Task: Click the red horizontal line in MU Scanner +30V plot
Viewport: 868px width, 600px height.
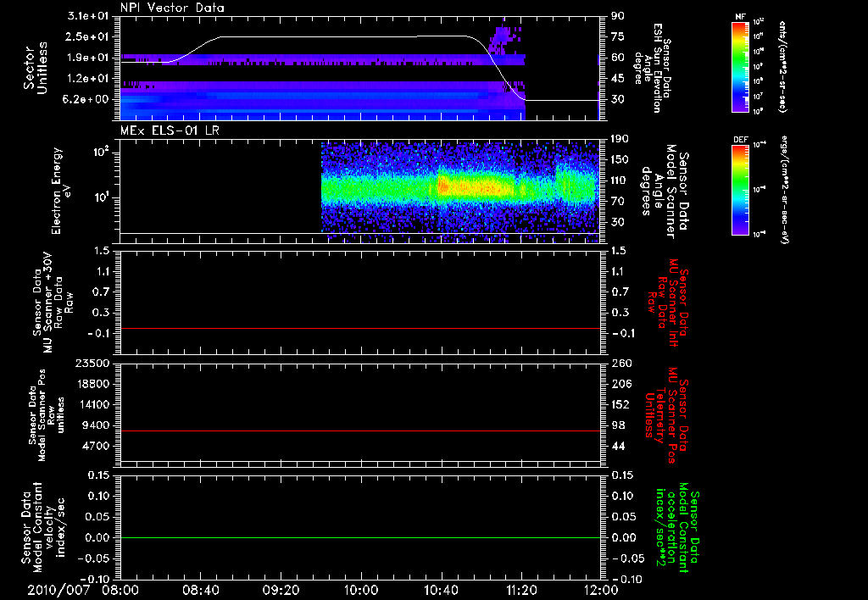Action: (359, 328)
